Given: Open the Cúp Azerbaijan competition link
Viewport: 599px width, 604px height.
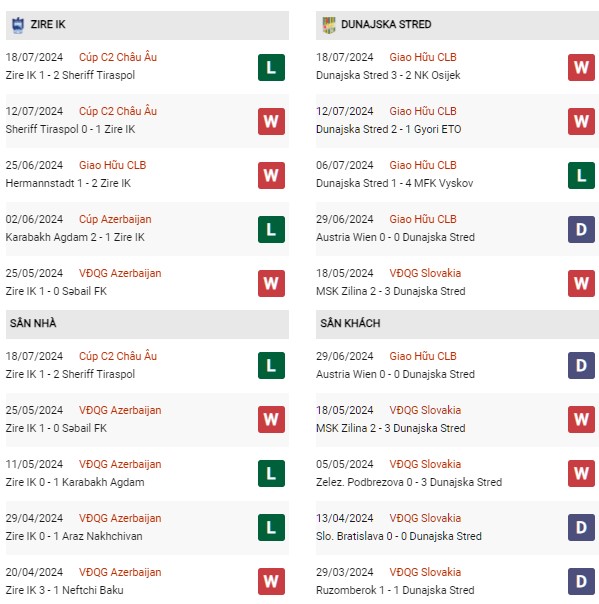Looking at the screenshot, I should 115,219.
